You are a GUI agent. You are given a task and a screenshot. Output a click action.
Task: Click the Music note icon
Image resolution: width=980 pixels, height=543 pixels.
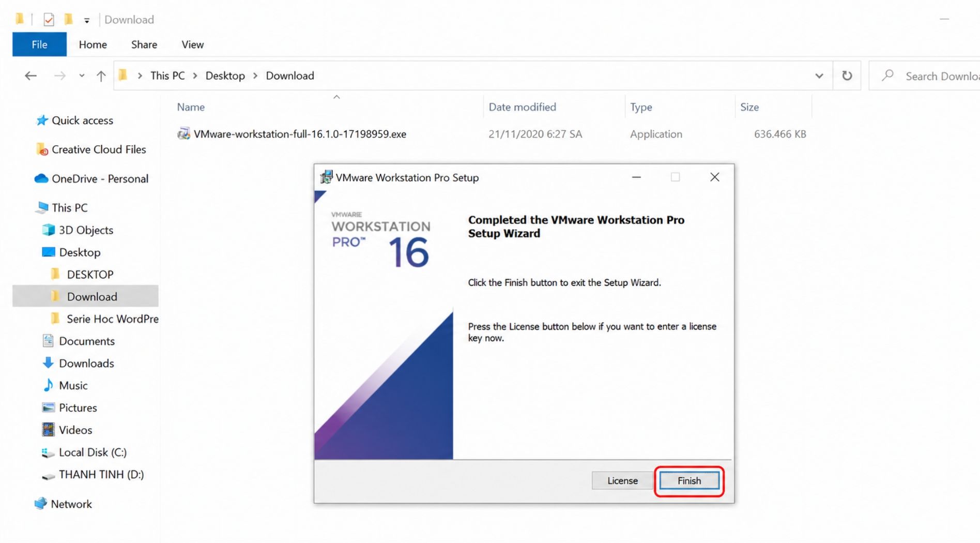(48, 385)
